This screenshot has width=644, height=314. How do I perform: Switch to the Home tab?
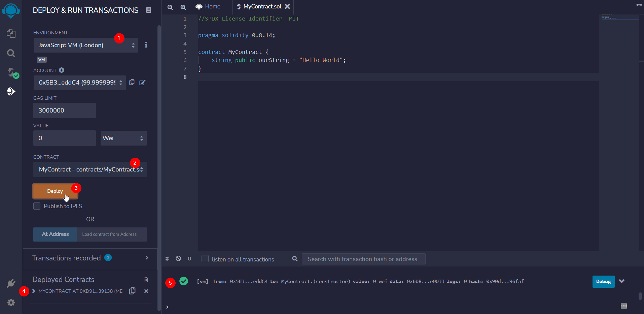point(208,7)
